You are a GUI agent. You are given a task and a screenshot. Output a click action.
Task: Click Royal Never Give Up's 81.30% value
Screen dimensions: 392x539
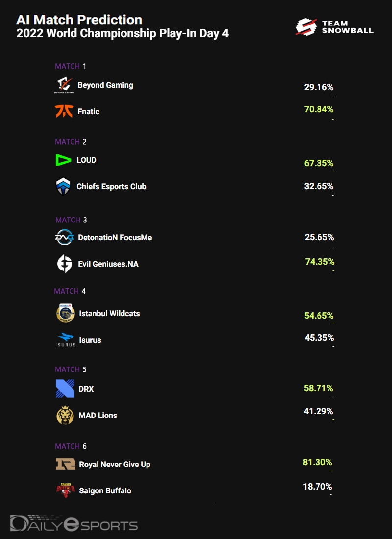[317, 462]
